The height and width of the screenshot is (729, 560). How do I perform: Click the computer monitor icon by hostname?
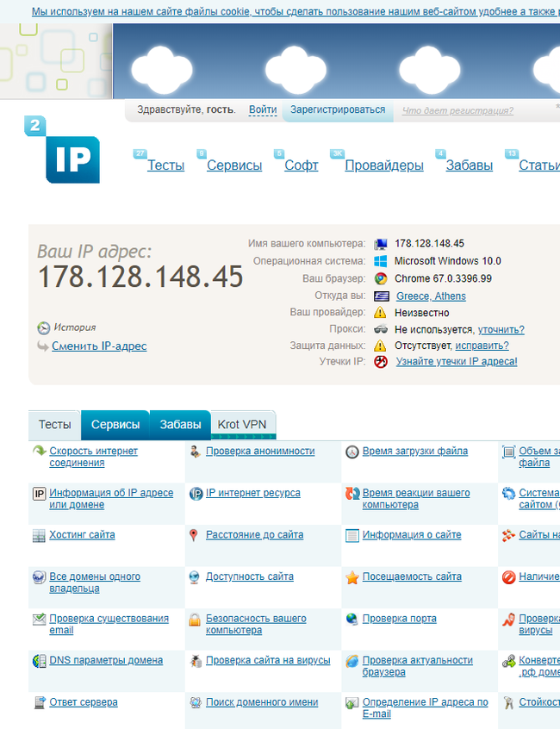coord(381,244)
